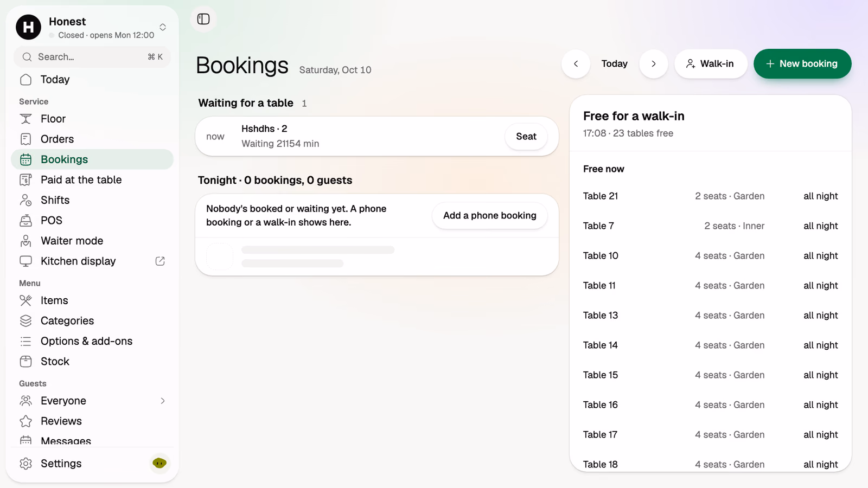Open the Honest venue switcher chevrons
Image resolution: width=868 pixels, height=488 pixels.
(163, 27)
